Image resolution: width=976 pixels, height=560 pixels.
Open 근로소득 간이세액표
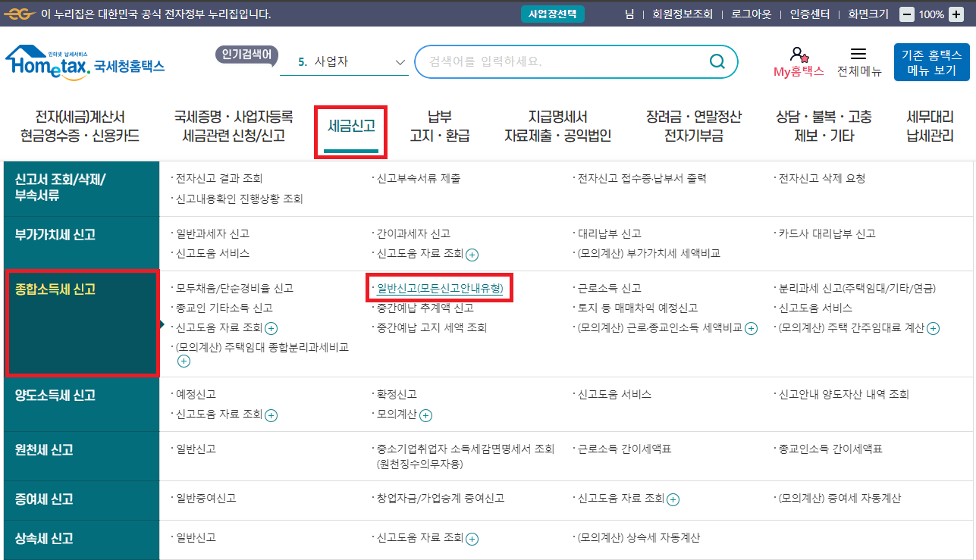(x=625, y=449)
